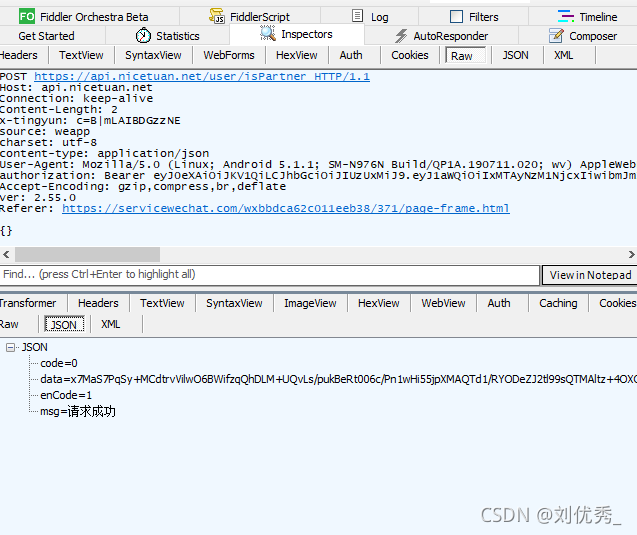The image size is (637, 535).
Task: Select the Inspectors tab
Action: [297, 35]
